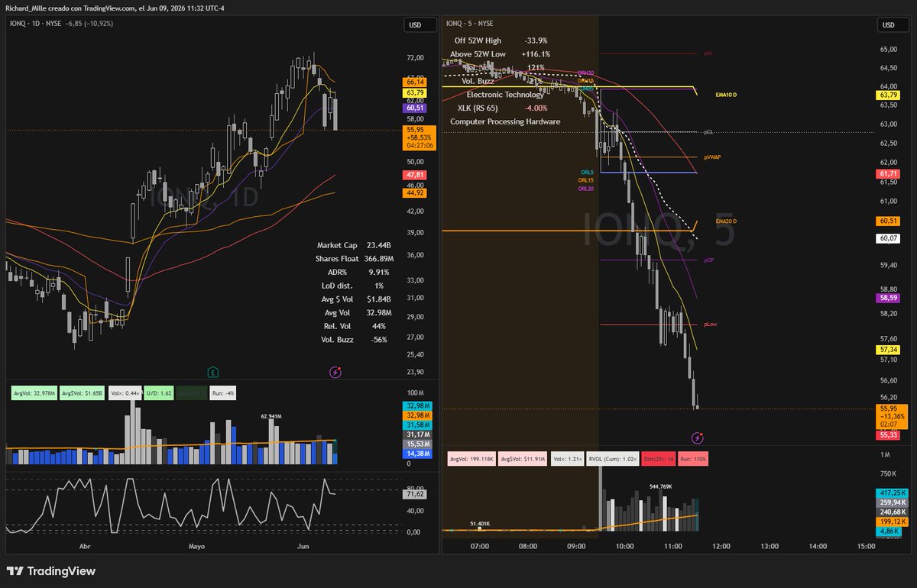
Task: Click the Avg $ Vol $1.84B value
Action: [377, 299]
